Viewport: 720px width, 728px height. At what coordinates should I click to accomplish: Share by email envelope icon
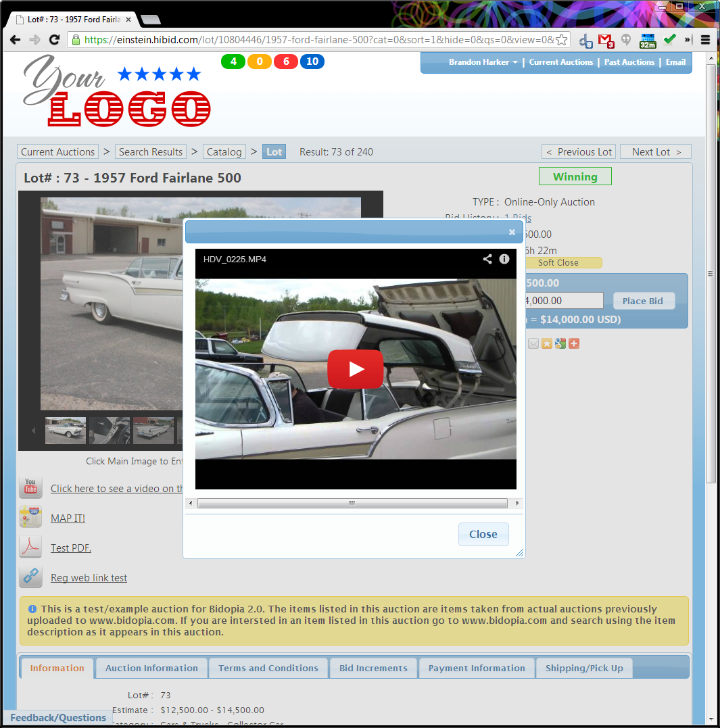533,343
